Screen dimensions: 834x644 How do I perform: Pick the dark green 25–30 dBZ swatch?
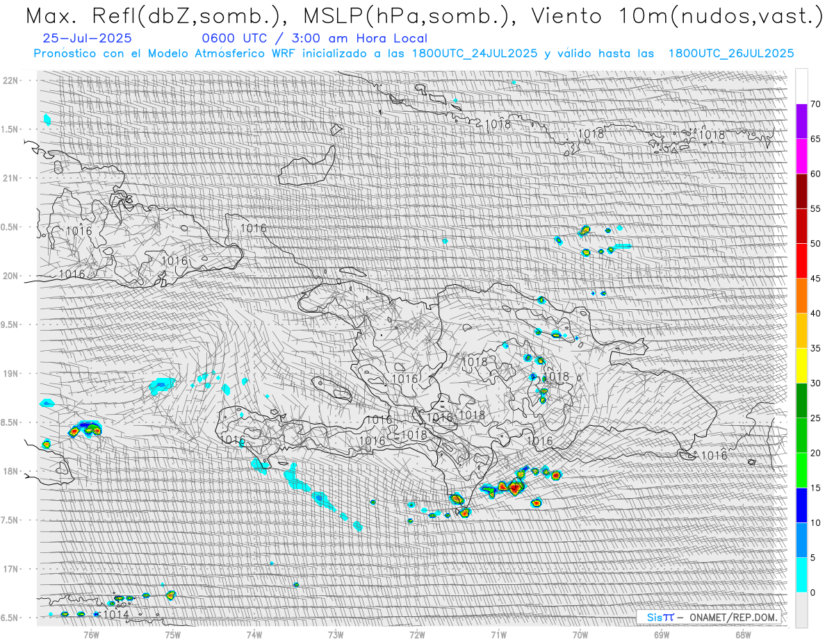[801, 400]
